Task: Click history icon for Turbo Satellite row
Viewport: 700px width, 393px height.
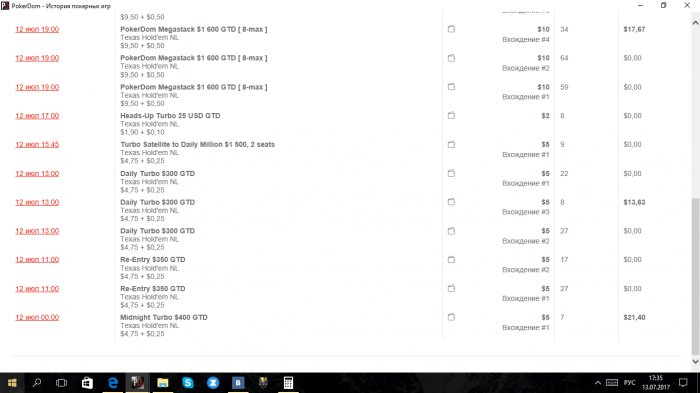Action: pos(451,144)
